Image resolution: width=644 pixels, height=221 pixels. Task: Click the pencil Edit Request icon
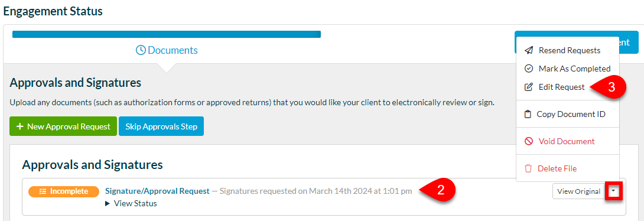tap(529, 87)
